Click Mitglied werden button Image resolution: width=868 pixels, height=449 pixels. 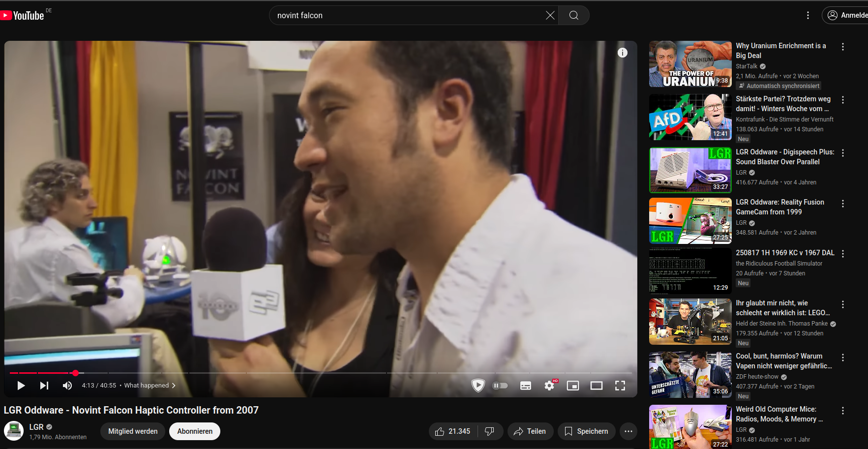(x=133, y=431)
